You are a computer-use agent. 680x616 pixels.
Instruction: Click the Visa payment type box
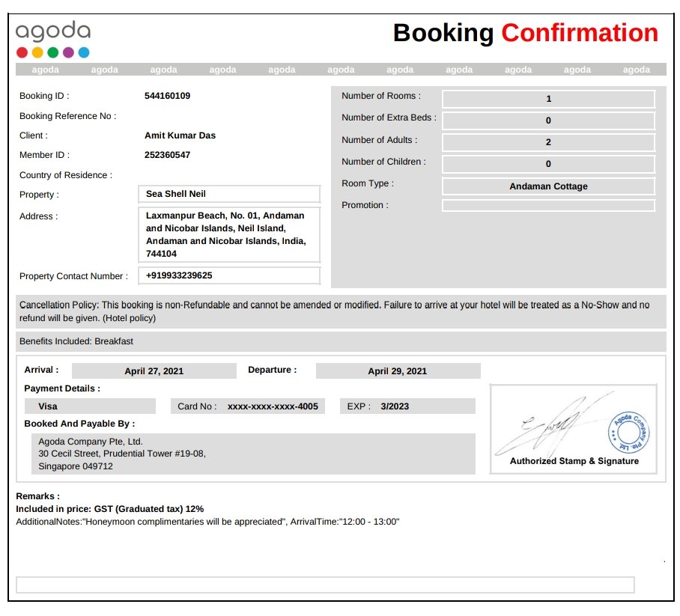click(x=90, y=406)
